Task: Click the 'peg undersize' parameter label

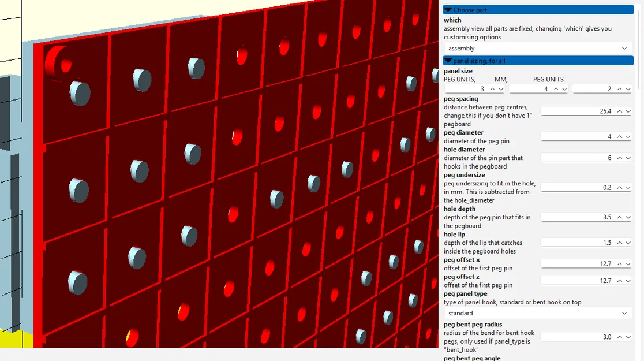Action: tap(464, 175)
